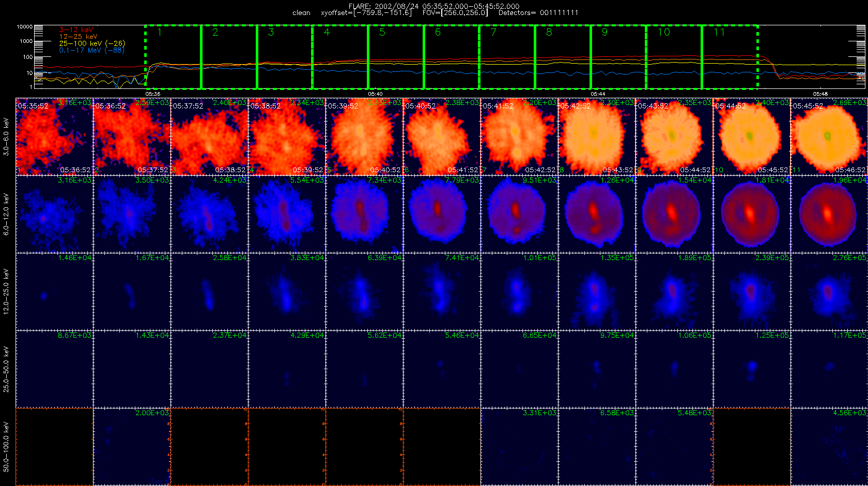The image size is (868, 486).
Task: Open the 50.0-100.0 keV image with peak 6.58E+03
Action: point(597,447)
